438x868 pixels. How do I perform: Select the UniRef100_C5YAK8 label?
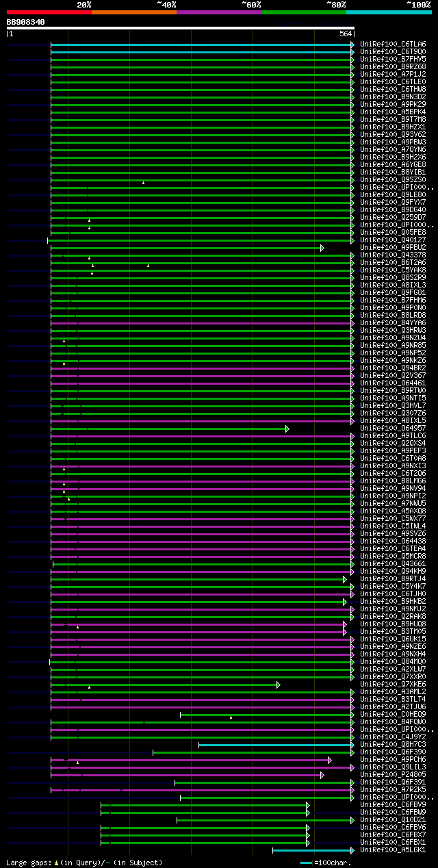click(x=393, y=270)
